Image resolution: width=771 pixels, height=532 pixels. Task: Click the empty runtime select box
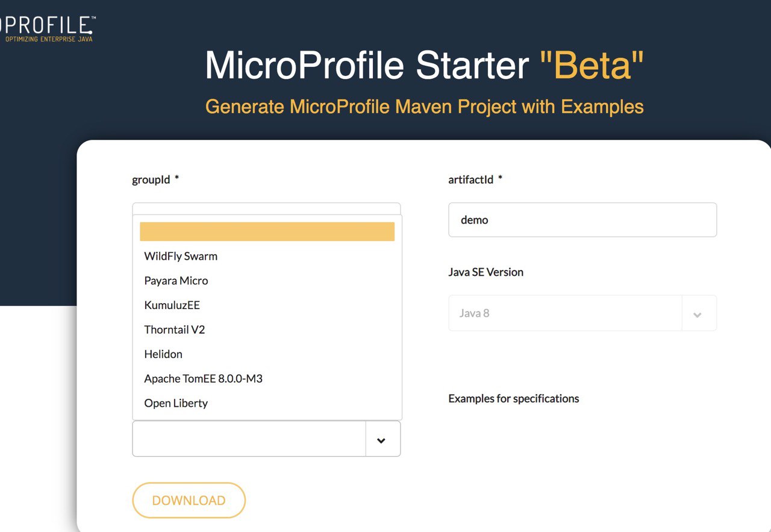pyautogui.click(x=266, y=439)
